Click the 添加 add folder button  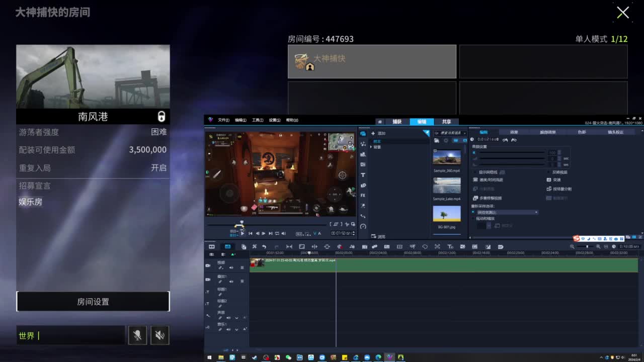(378, 133)
